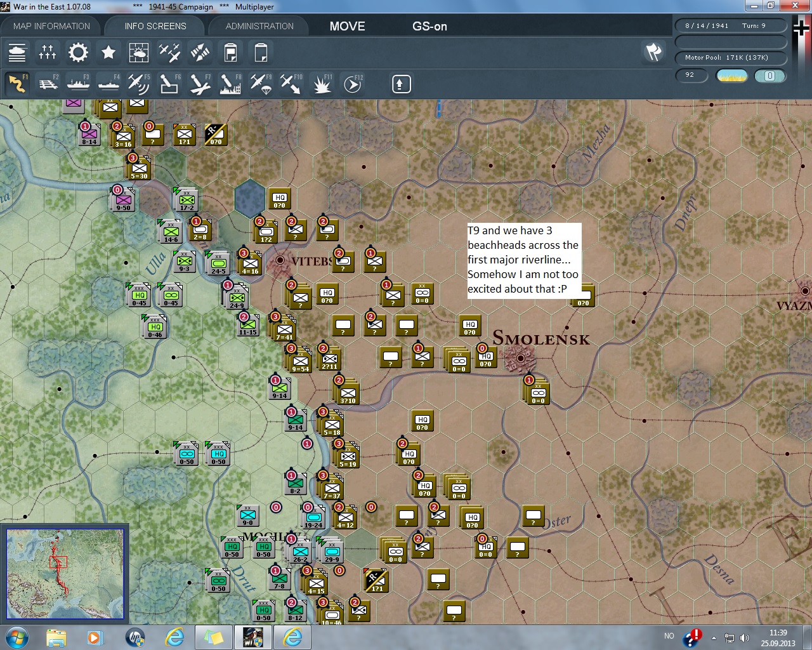The height and width of the screenshot is (650, 812).
Task: Open the Windows Start menu
Action: (x=16, y=637)
